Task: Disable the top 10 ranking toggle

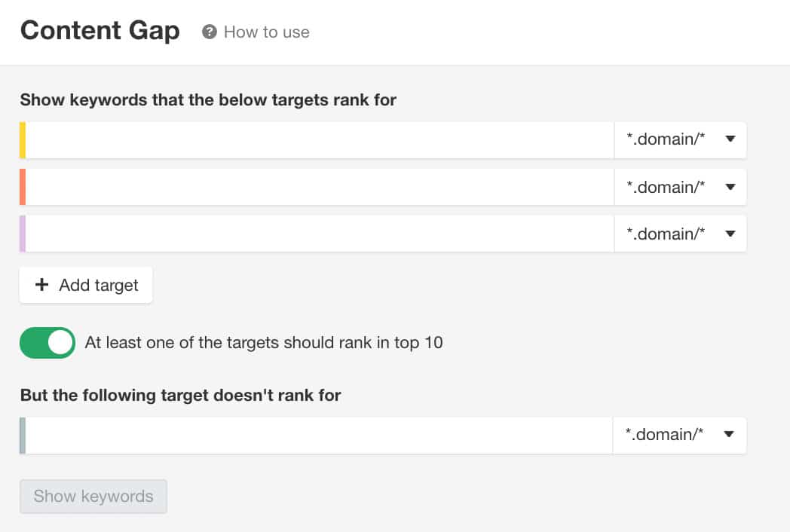Action: coord(47,343)
